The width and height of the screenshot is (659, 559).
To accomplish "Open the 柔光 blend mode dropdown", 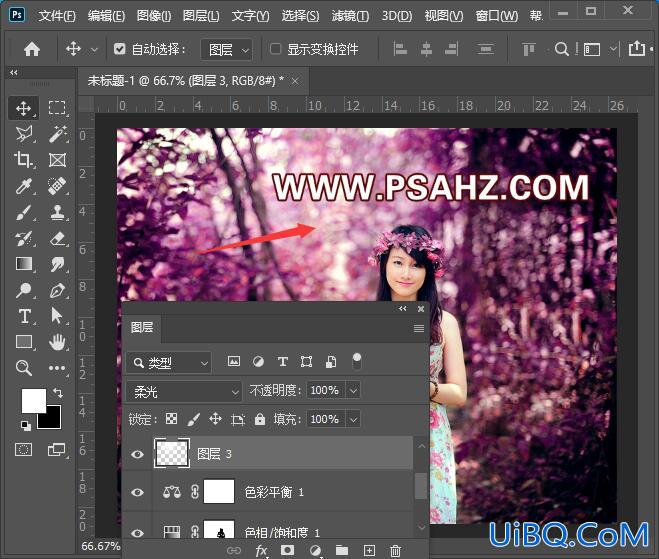I will click(184, 392).
